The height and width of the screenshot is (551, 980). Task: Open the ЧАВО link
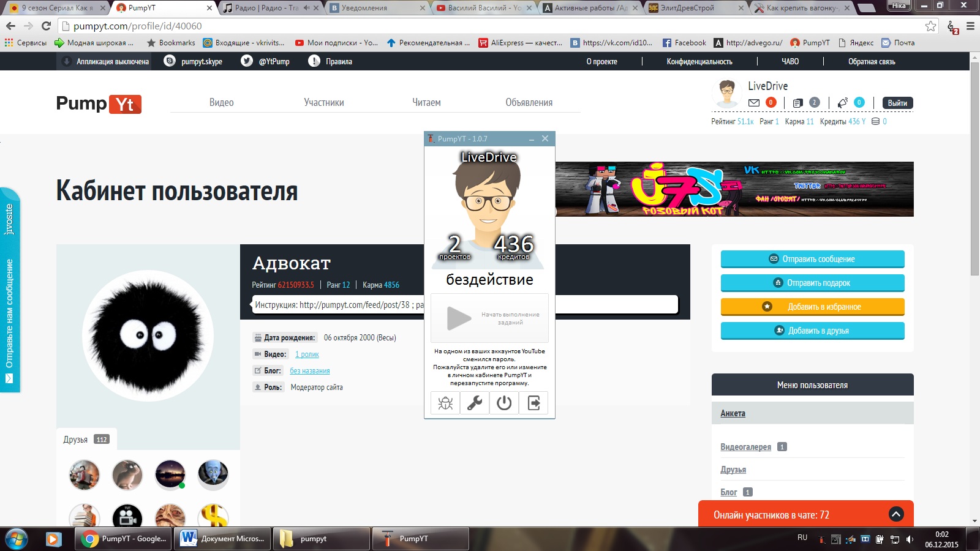point(790,61)
